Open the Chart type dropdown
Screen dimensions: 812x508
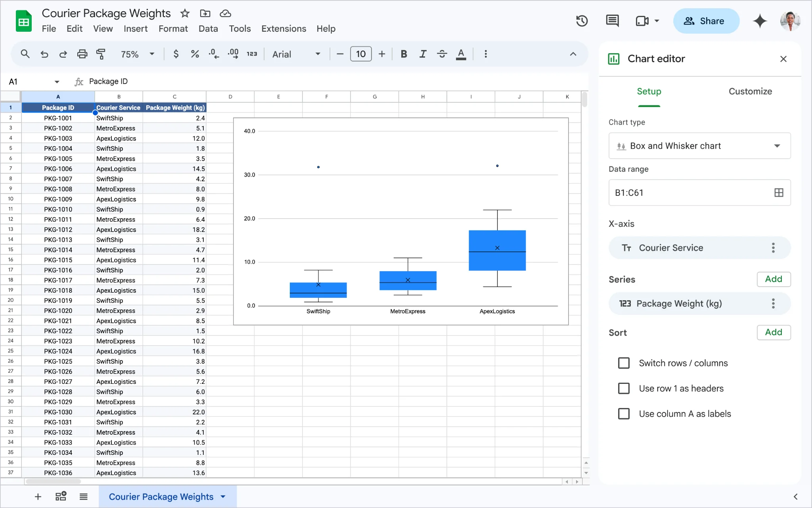point(699,146)
